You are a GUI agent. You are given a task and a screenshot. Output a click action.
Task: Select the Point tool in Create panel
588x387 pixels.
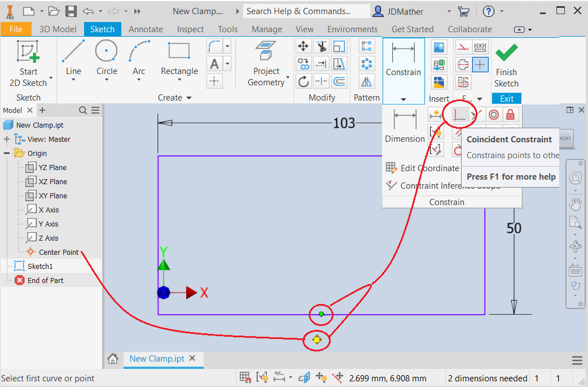[214, 81]
